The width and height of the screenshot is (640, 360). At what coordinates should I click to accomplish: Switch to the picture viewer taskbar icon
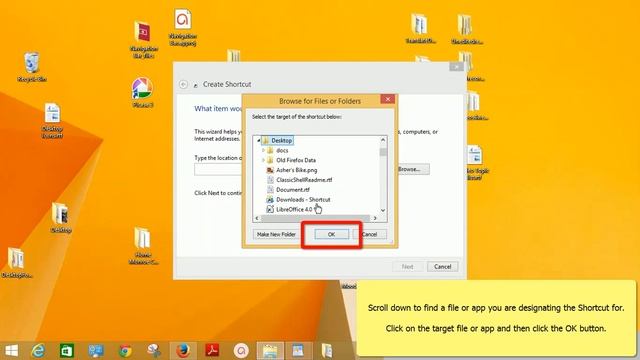pos(298,351)
